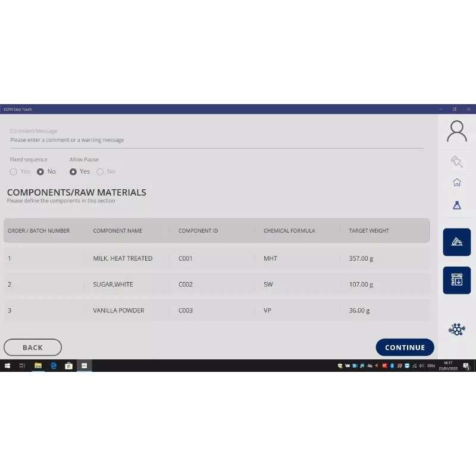Open the user profile icon
476x476 pixels.
point(456,131)
